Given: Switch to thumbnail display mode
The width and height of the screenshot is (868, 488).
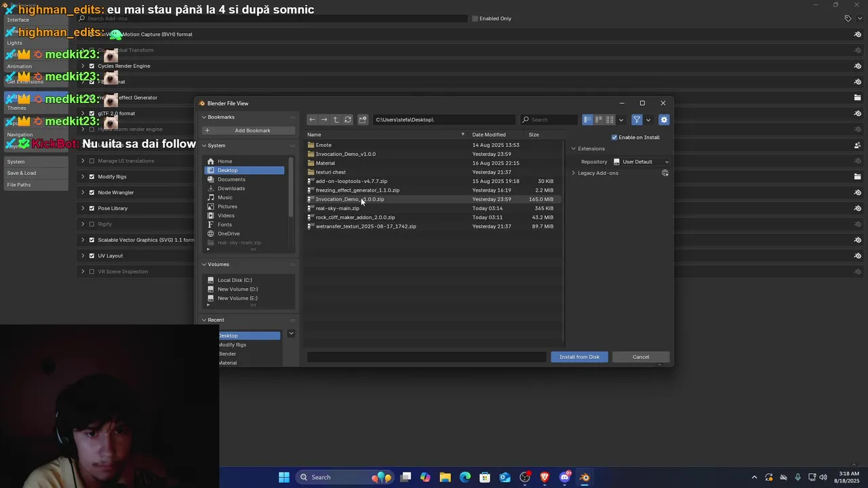Looking at the screenshot, I should 610,119.
